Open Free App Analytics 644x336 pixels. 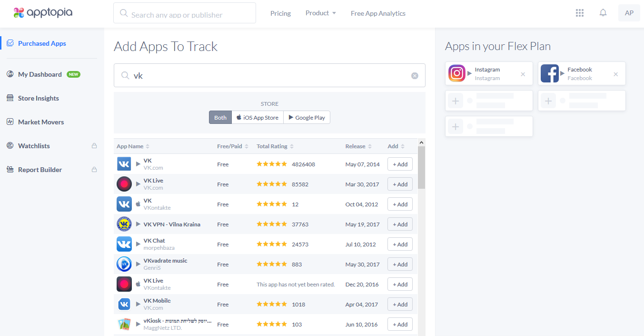tap(378, 13)
